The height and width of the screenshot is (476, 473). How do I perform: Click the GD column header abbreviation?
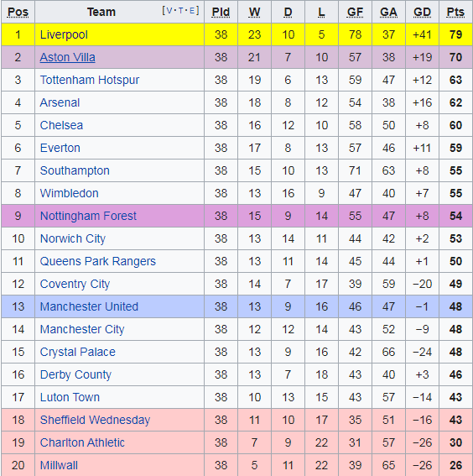coord(422,12)
